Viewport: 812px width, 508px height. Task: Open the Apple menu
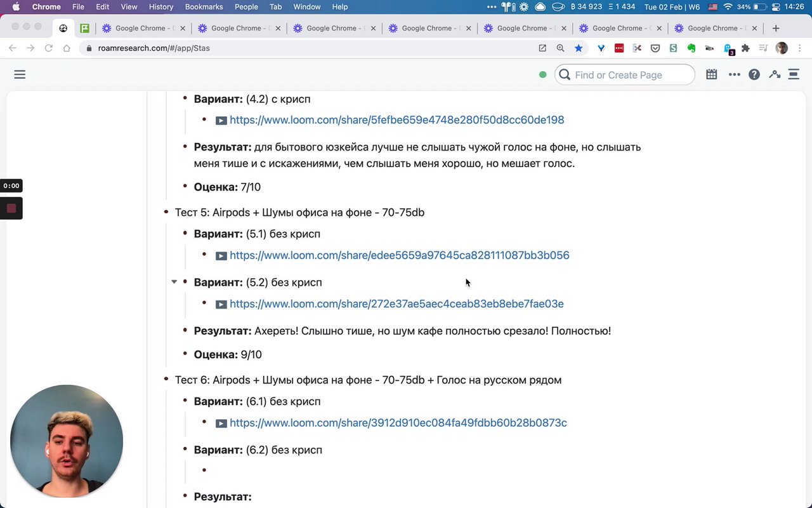point(16,7)
